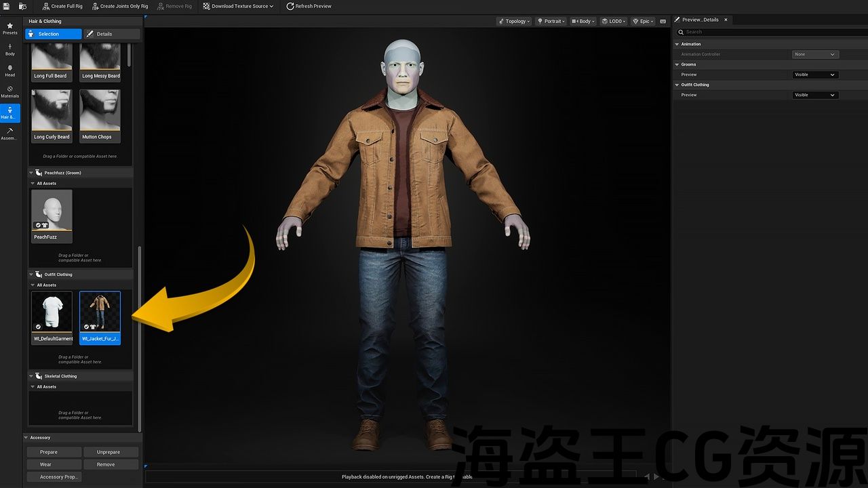Click the Browse to asset icon
The image size is (868, 488).
point(22,6)
